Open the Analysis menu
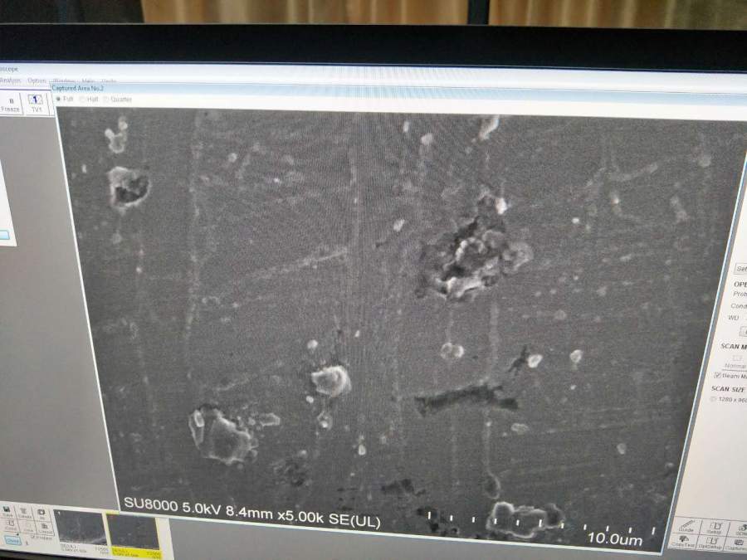 point(10,80)
